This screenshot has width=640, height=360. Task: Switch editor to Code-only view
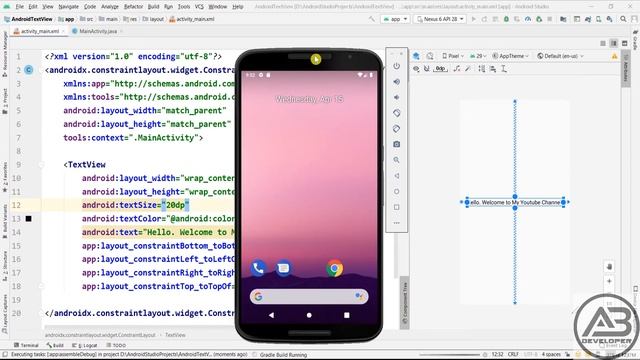[603, 43]
